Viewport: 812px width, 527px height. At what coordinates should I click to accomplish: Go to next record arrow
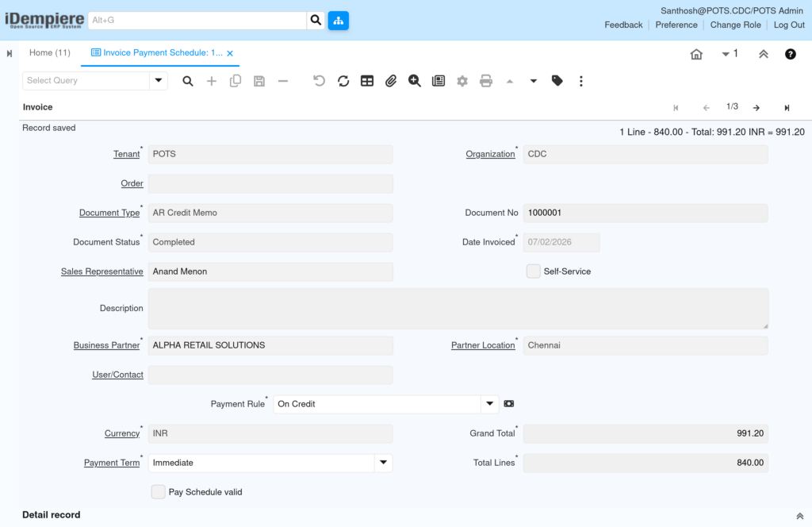(x=756, y=108)
